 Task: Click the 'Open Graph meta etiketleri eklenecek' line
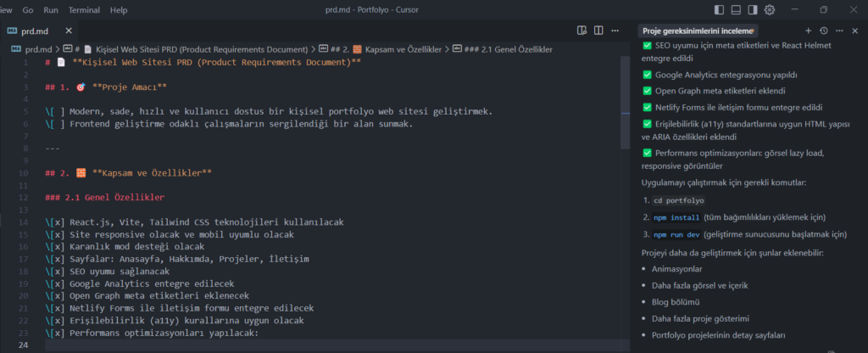(x=147, y=296)
